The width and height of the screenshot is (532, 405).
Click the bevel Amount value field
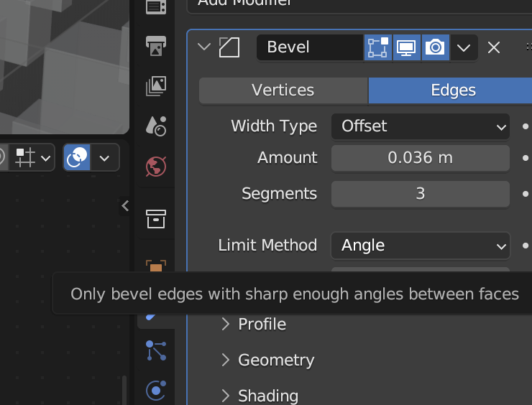(421, 158)
